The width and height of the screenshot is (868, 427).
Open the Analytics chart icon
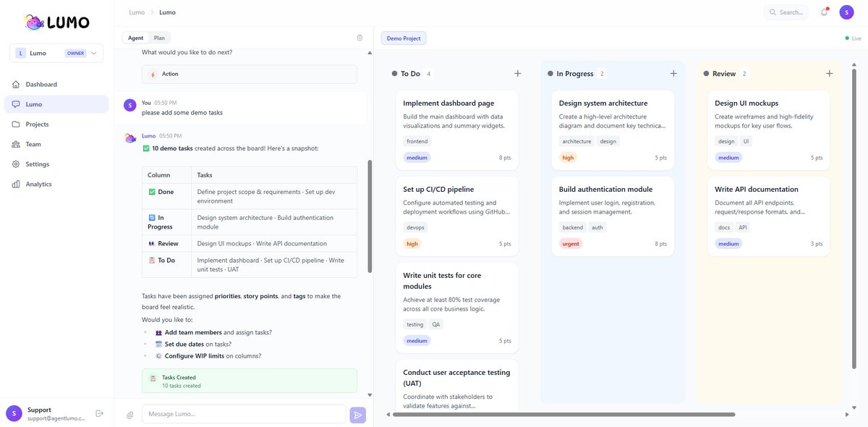pos(17,184)
